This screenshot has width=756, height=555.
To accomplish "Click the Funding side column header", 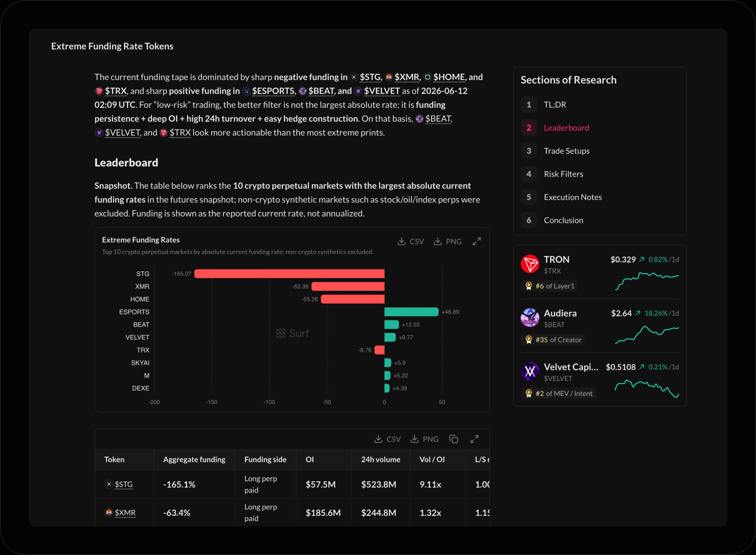I will click(x=265, y=460).
